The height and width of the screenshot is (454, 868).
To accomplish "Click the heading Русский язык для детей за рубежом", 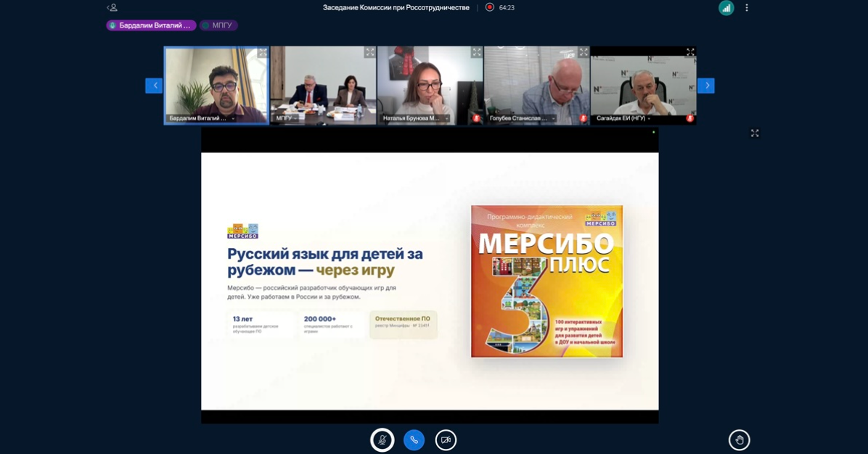I will (x=325, y=262).
